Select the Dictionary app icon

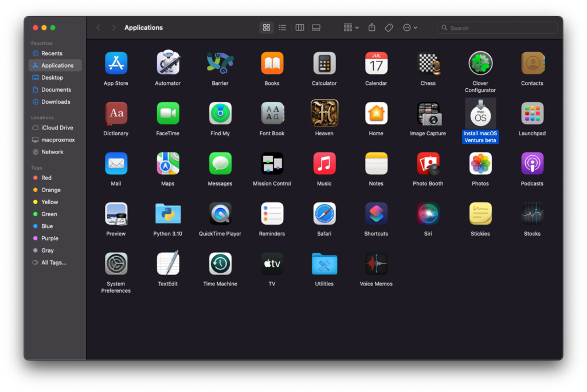pyautogui.click(x=116, y=113)
